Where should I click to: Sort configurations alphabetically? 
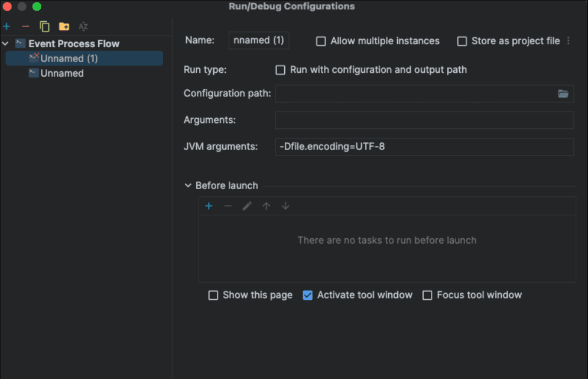83,26
